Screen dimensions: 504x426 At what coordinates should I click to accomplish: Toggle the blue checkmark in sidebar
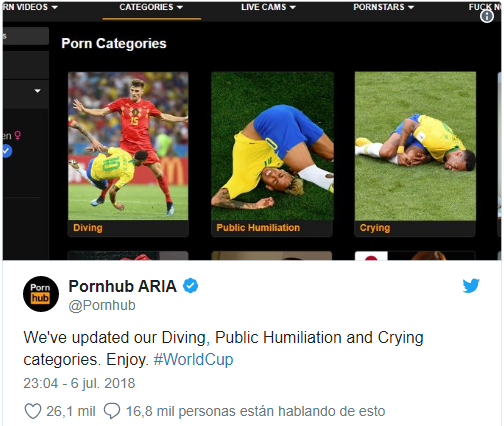click(7, 151)
